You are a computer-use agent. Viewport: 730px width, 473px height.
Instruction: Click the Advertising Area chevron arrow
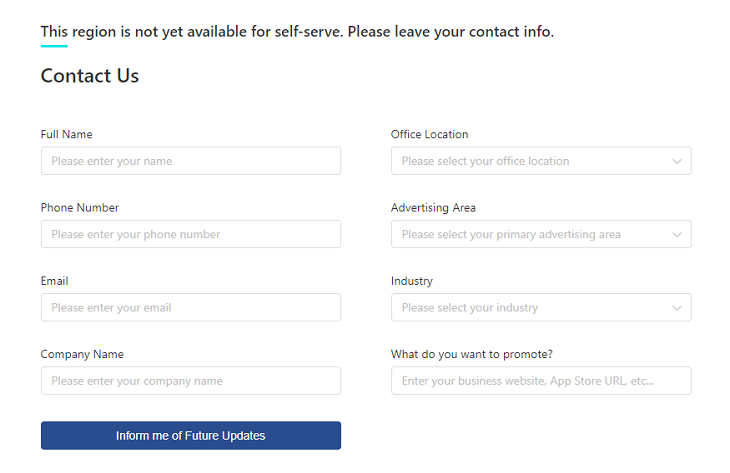[x=676, y=234]
